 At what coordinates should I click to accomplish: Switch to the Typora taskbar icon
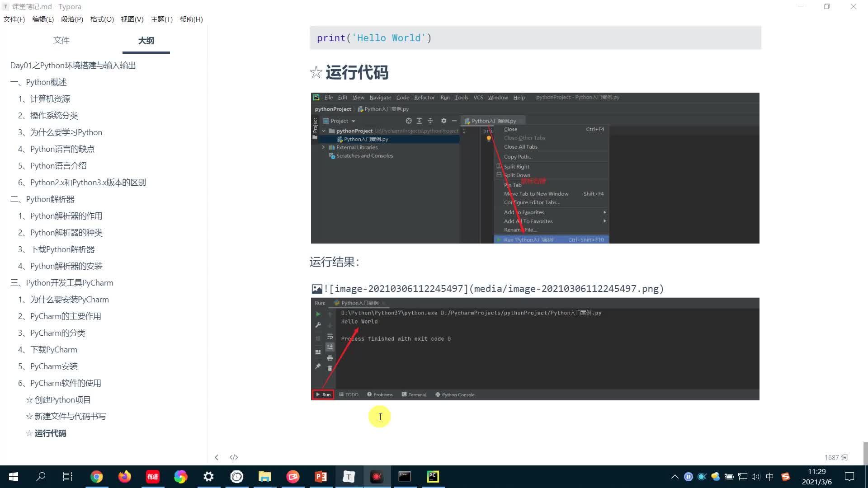(349, 477)
